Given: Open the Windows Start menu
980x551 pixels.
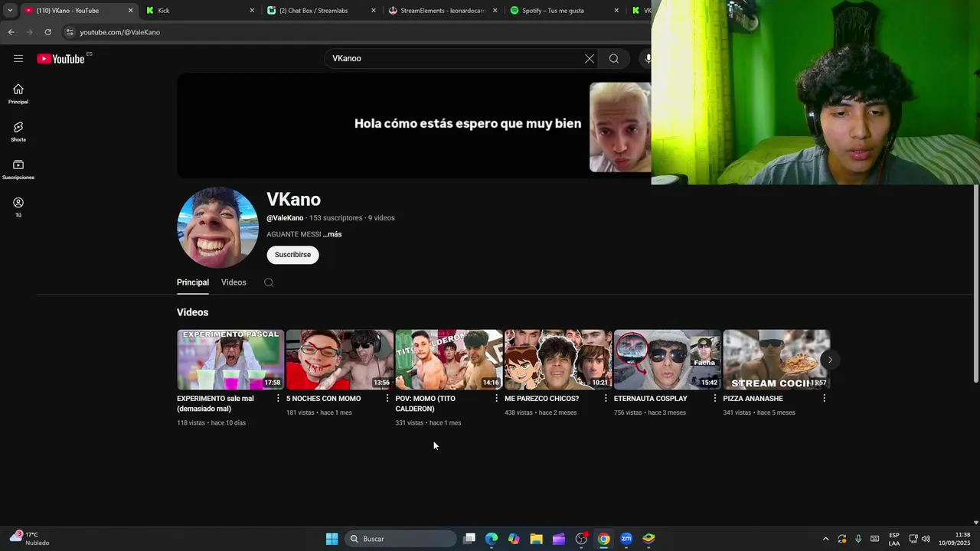Looking at the screenshot, I should click(332, 539).
